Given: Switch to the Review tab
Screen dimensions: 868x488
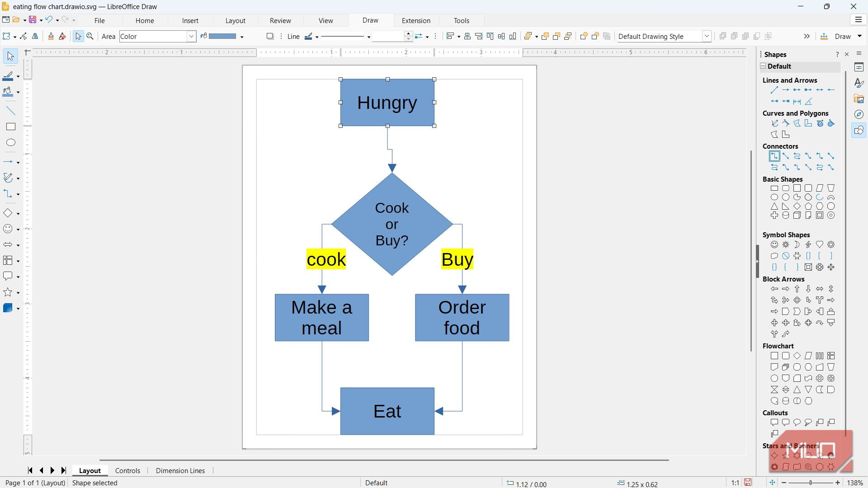Looking at the screenshot, I should (x=280, y=20).
